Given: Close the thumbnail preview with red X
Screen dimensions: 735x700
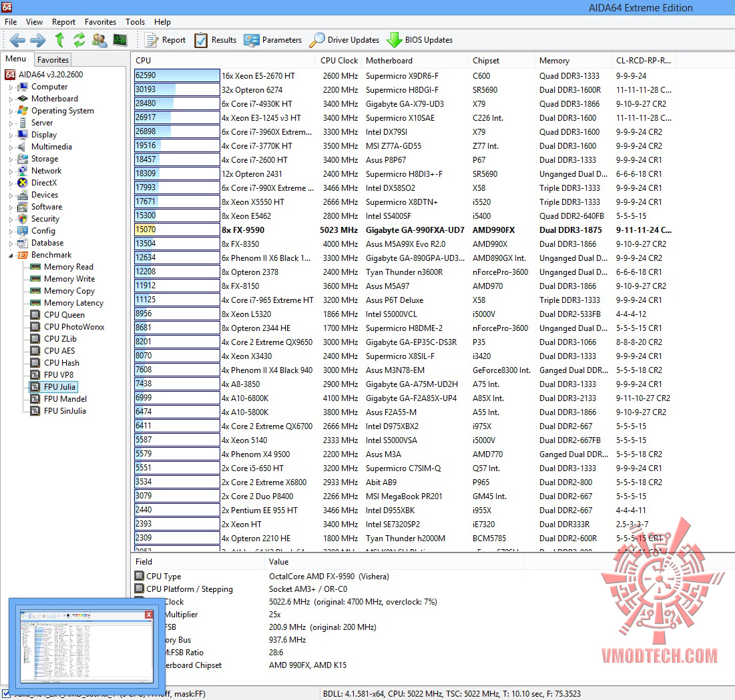Looking at the screenshot, I should coord(149,615).
